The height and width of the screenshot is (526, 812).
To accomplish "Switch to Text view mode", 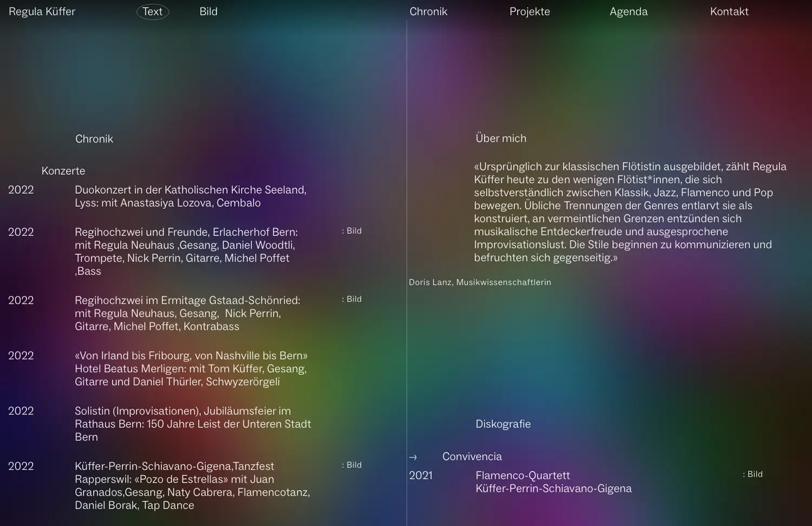I will [x=153, y=11].
